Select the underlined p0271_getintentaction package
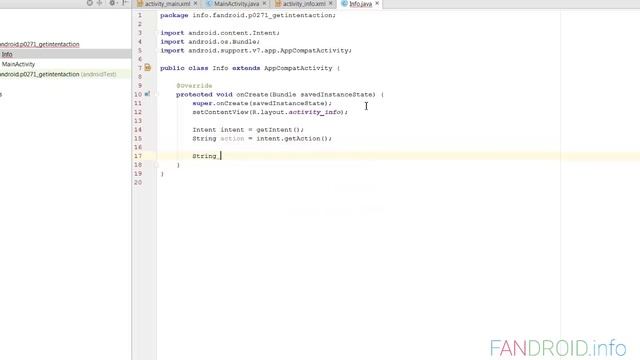This screenshot has height=360, width=640. click(40, 44)
